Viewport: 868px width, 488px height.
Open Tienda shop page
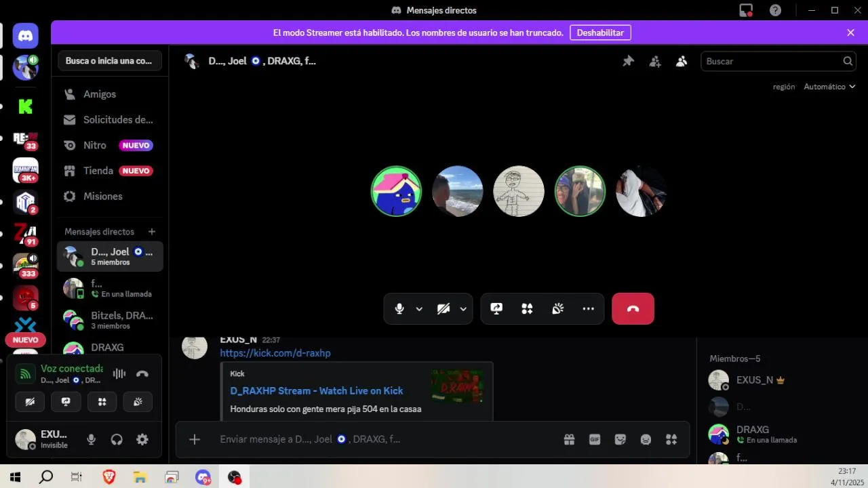pos(110,171)
